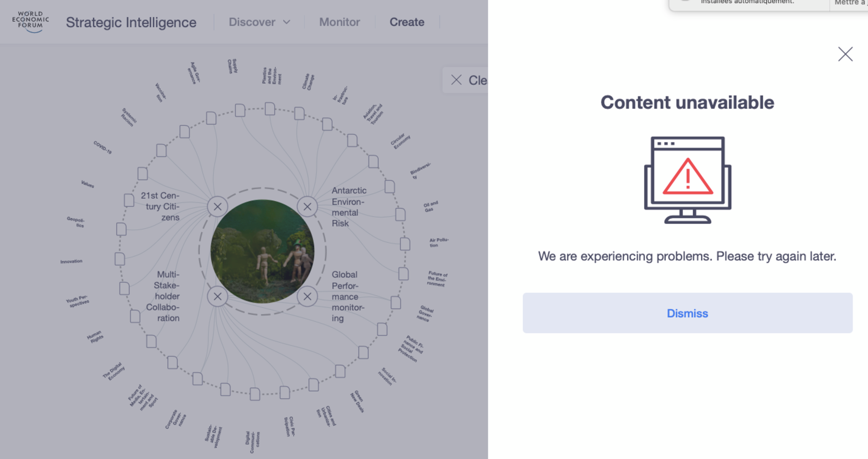The image size is (868, 459).
Task: Expand the Discover dropdown menu
Action: (x=259, y=22)
